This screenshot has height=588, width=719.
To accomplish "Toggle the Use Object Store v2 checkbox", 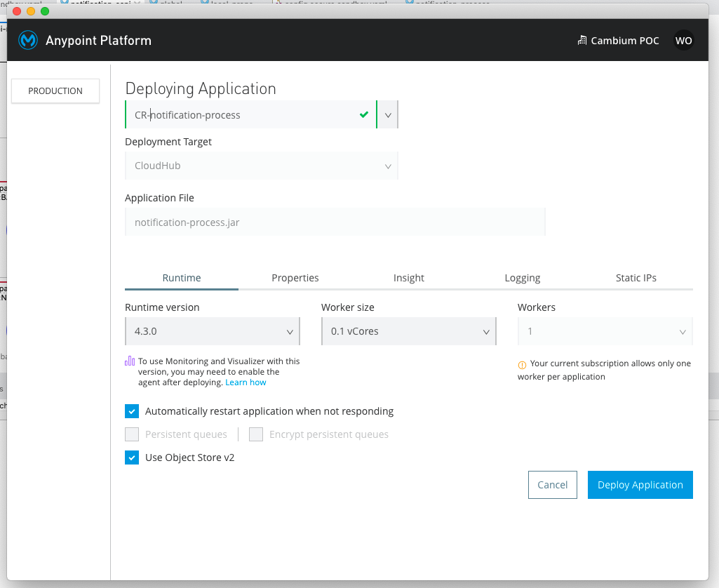I will coord(132,457).
